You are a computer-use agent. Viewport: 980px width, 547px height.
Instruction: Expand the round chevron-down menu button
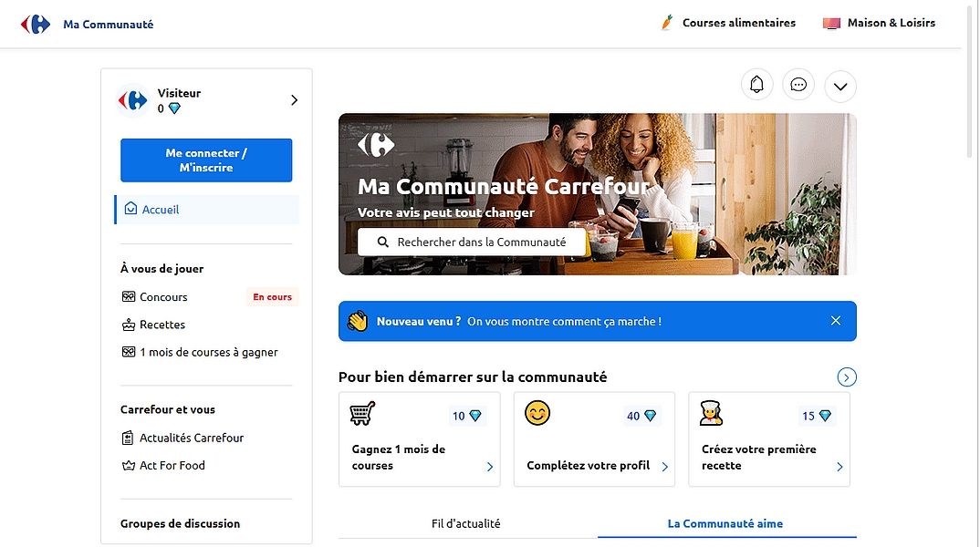tap(840, 87)
